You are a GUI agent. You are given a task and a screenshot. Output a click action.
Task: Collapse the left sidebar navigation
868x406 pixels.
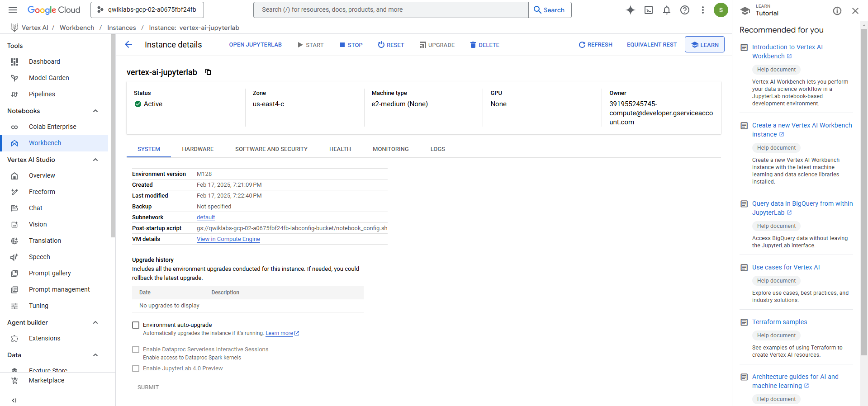14,400
